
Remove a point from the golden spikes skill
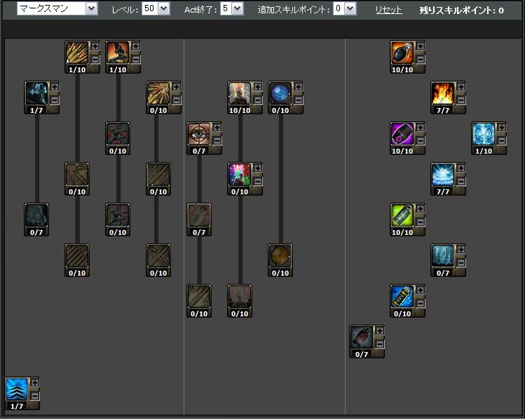tap(95, 60)
